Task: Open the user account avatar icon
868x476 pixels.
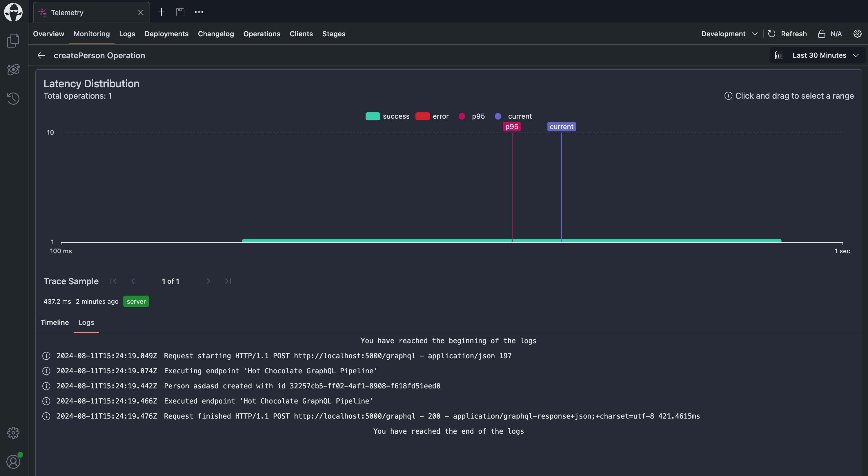Action: tap(13, 461)
